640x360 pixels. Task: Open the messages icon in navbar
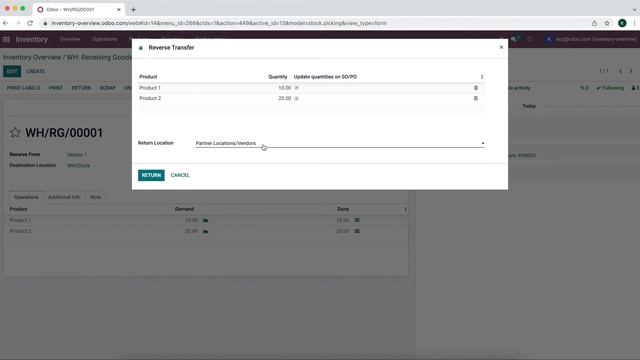pyautogui.click(x=514, y=39)
